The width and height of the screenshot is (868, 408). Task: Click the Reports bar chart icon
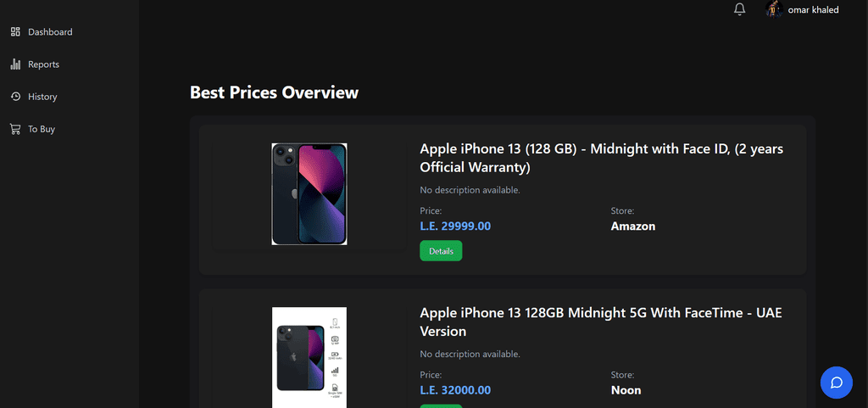tap(15, 64)
